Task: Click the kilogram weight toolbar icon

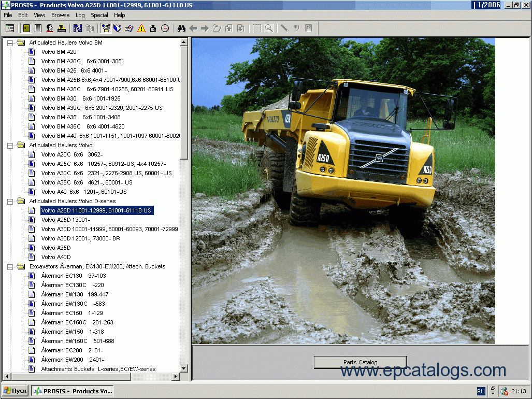Action: click(153, 28)
